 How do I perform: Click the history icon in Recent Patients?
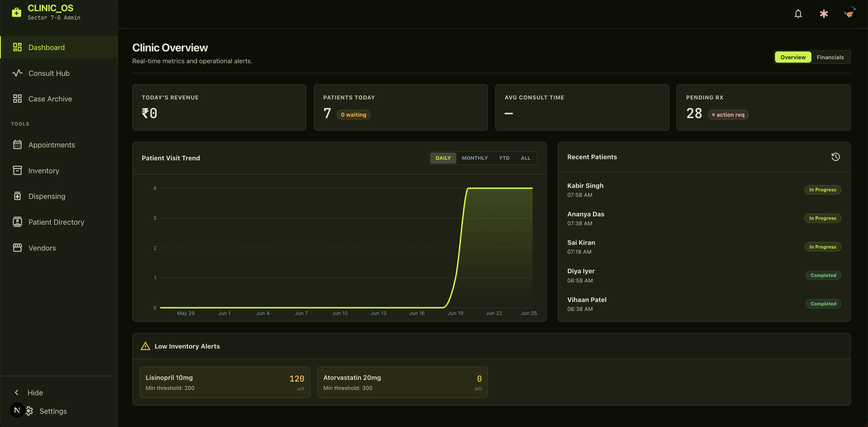click(x=835, y=157)
